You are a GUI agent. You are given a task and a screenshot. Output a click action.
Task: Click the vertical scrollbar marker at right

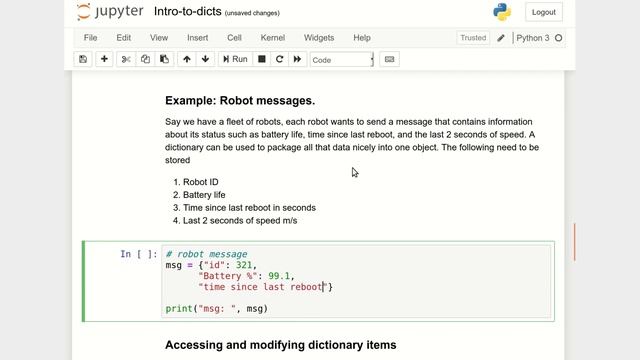[x=575, y=242]
